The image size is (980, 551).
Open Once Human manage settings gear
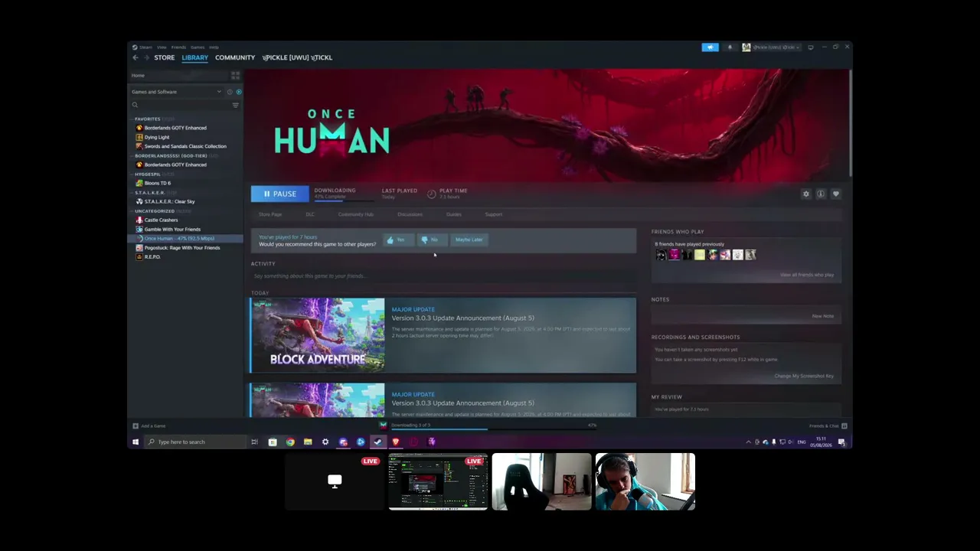pyautogui.click(x=805, y=194)
